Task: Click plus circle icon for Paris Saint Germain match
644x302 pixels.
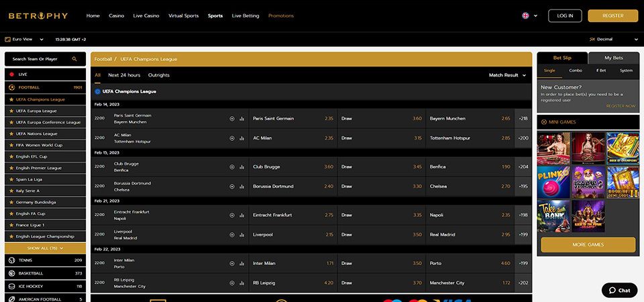Action: click(232, 119)
